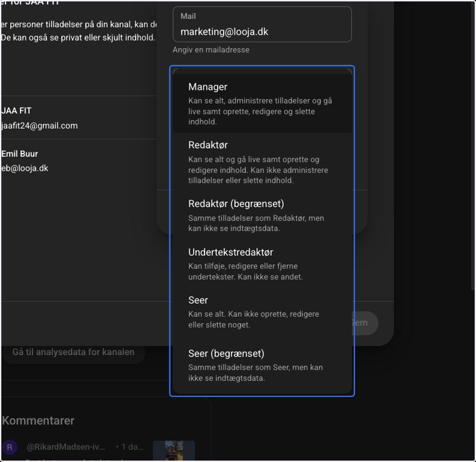Open the commenter avatar with letter R
476x462 pixels.
tap(10, 447)
